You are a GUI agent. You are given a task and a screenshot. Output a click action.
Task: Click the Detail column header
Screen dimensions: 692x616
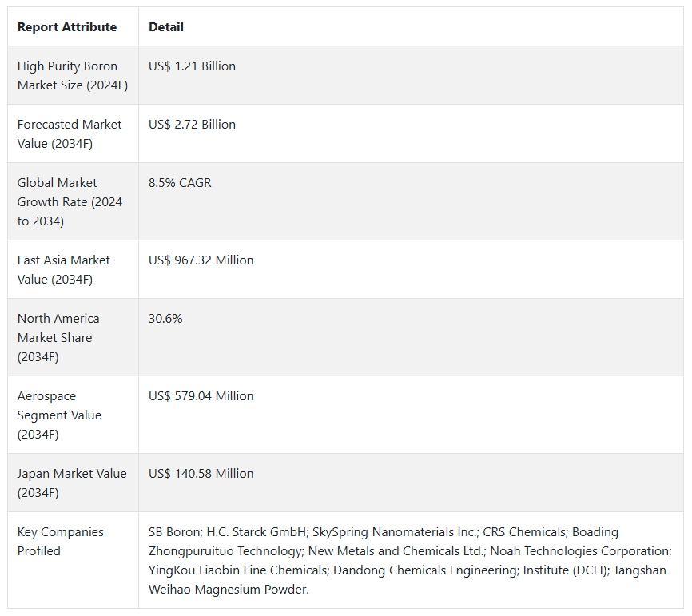pyautogui.click(x=166, y=27)
